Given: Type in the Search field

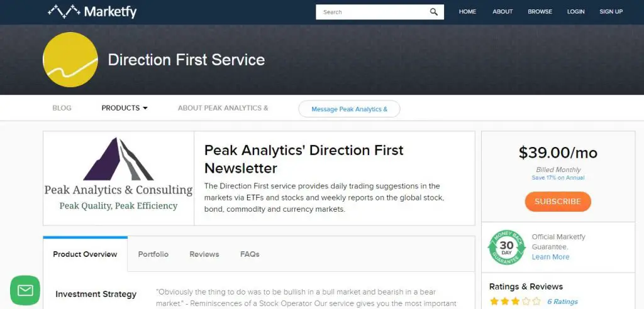Looking at the screenshot, I should click(371, 12).
